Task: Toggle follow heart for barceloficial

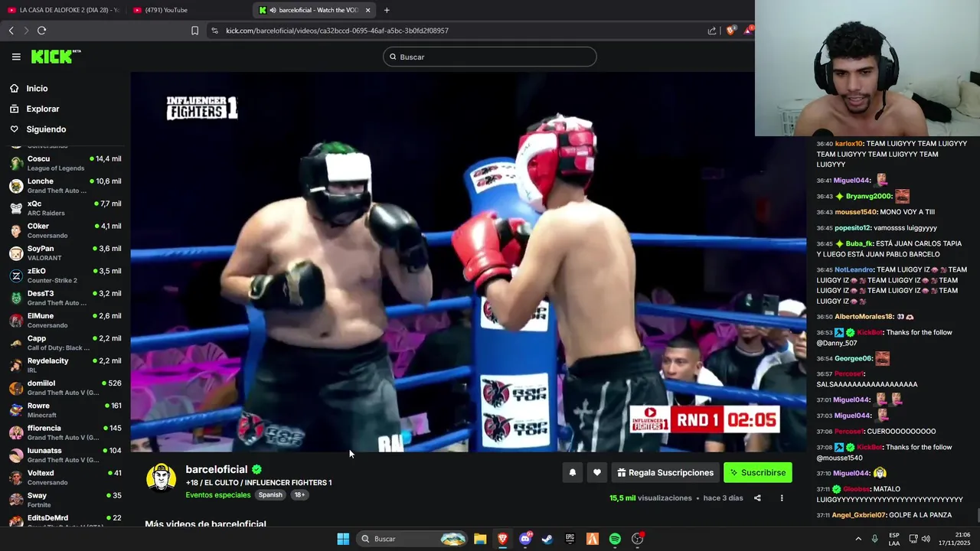Action: (597, 473)
